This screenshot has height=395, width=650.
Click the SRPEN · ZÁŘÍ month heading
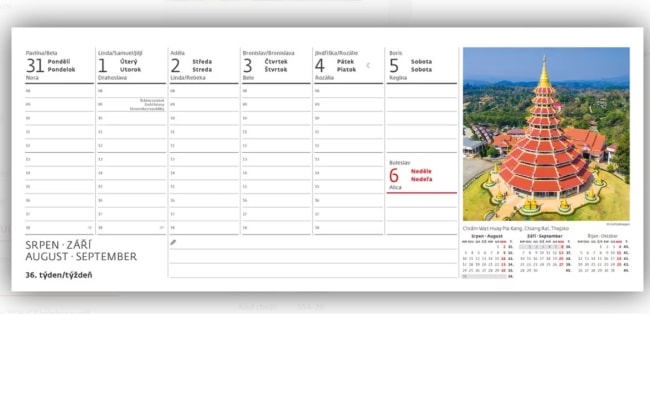58,245
